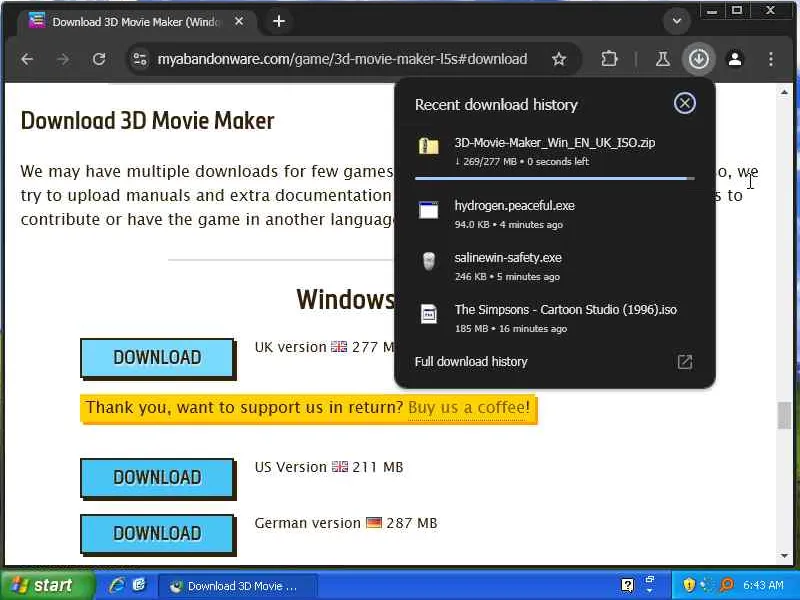View site information icon in address bar
The width and height of the screenshot is (800, 600).
pos(140,59)
